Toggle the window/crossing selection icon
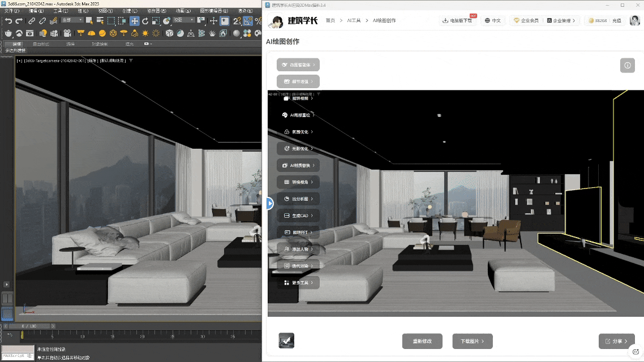644x362 pixels. click(122, 20)
